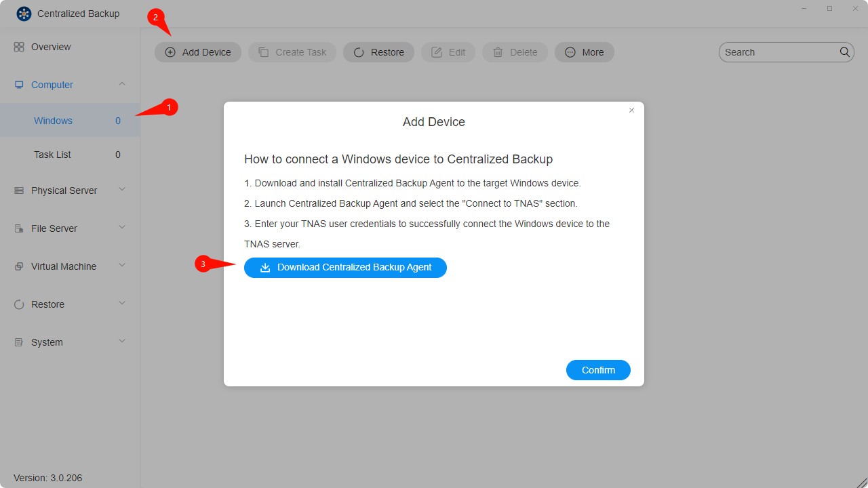This screenshot has width=868, height=488.
Task: Open the Task List entry
Action: coord(52,155)
